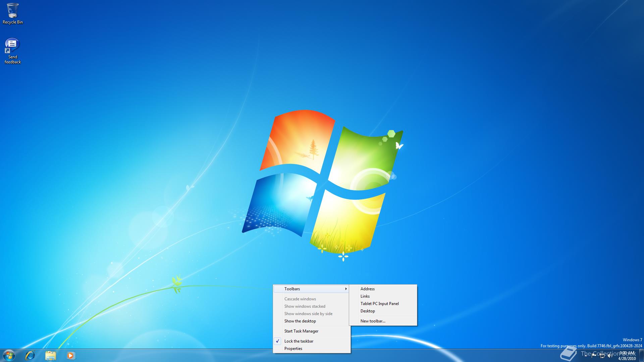Enable the Links toolbar
The height and width of the screenshot is (362, 644).
click(383, 296)
